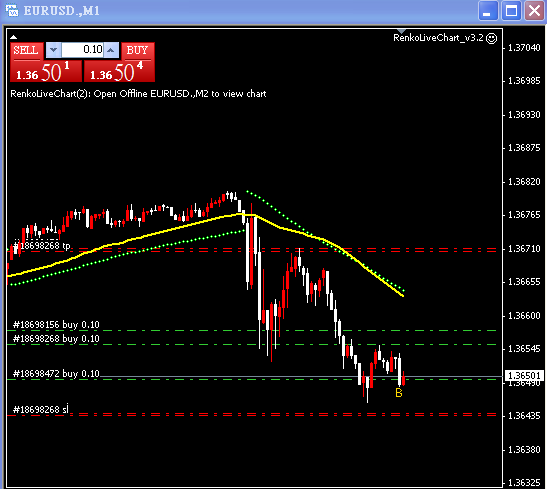Click the sell price 1.36501 tile

(46, 71)
